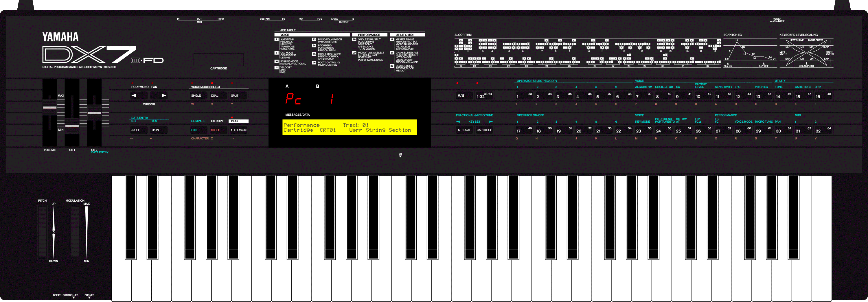
Task: Toggle operator 5 on/off with button 21
Action: pos(604,130)
